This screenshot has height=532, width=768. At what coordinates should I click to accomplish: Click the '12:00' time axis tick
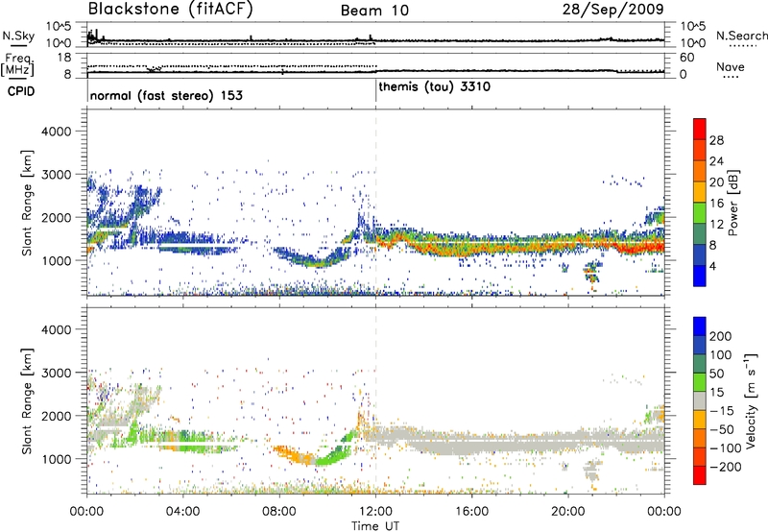coord(375,512)
